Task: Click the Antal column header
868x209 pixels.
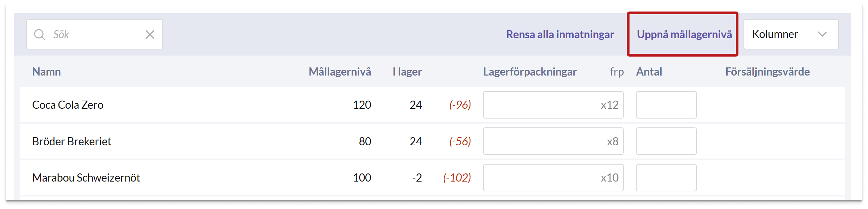Action: click(649, 72)
